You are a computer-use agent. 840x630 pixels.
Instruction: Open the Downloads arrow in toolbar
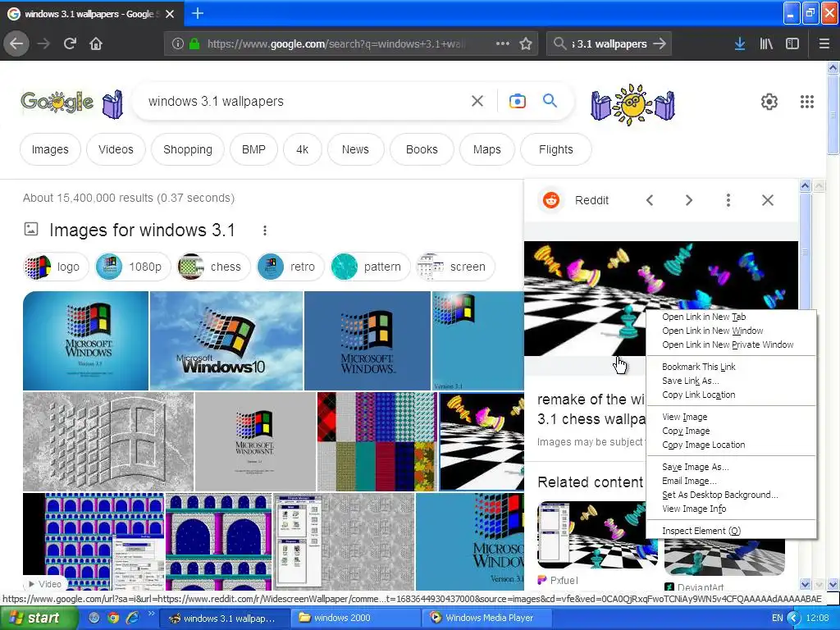pos(740,43)
